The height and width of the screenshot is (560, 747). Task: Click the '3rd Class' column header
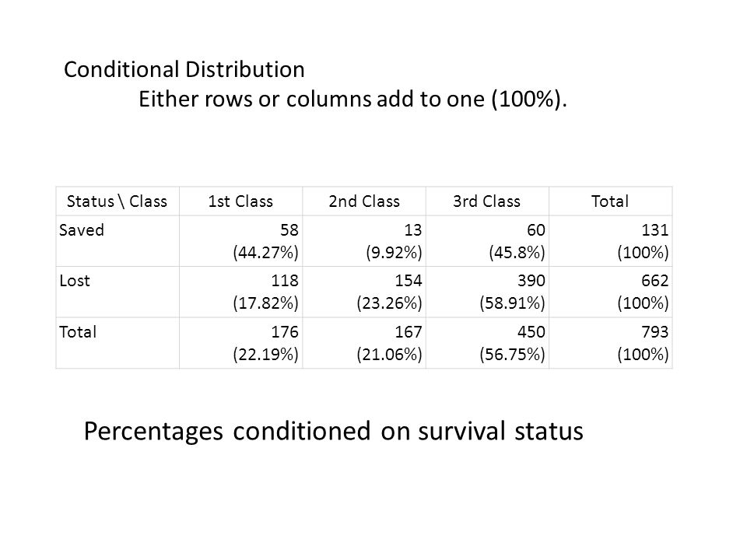coord(487,201)
